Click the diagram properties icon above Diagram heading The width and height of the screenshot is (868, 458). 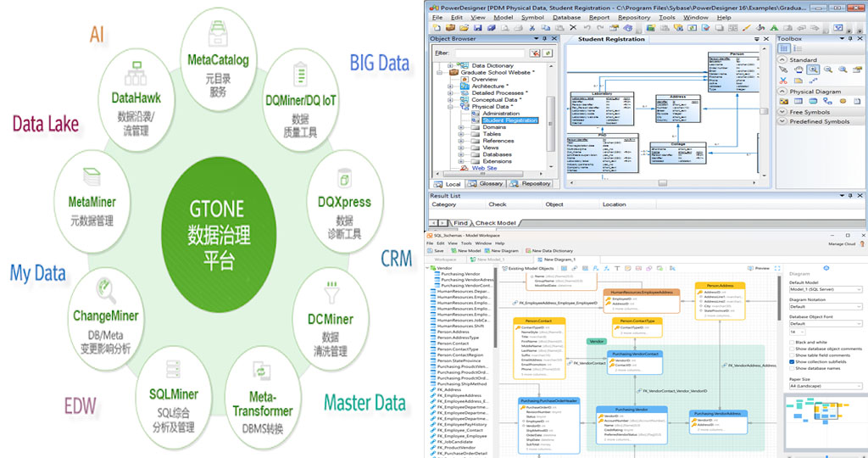(x=826, y=268)
